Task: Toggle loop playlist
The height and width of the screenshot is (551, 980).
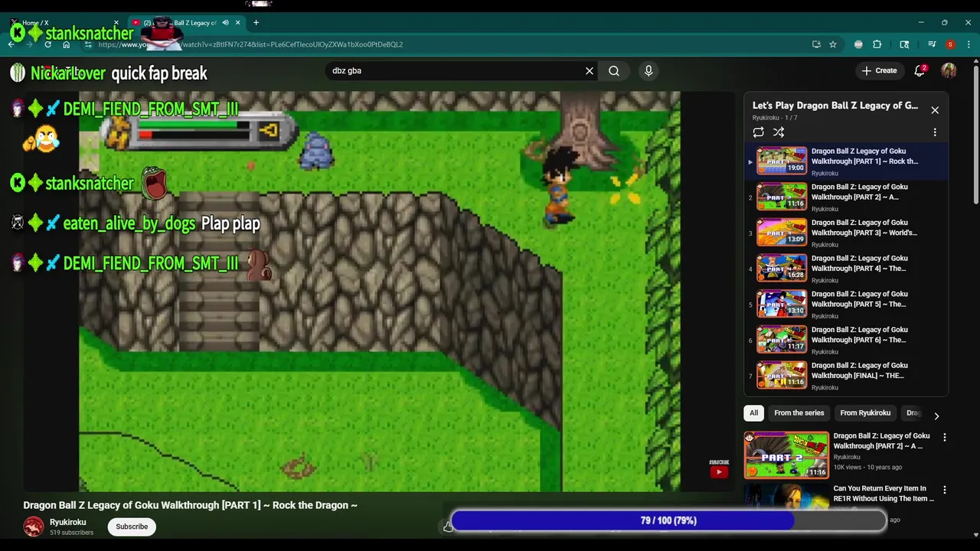Action: [x=758, y=132]
